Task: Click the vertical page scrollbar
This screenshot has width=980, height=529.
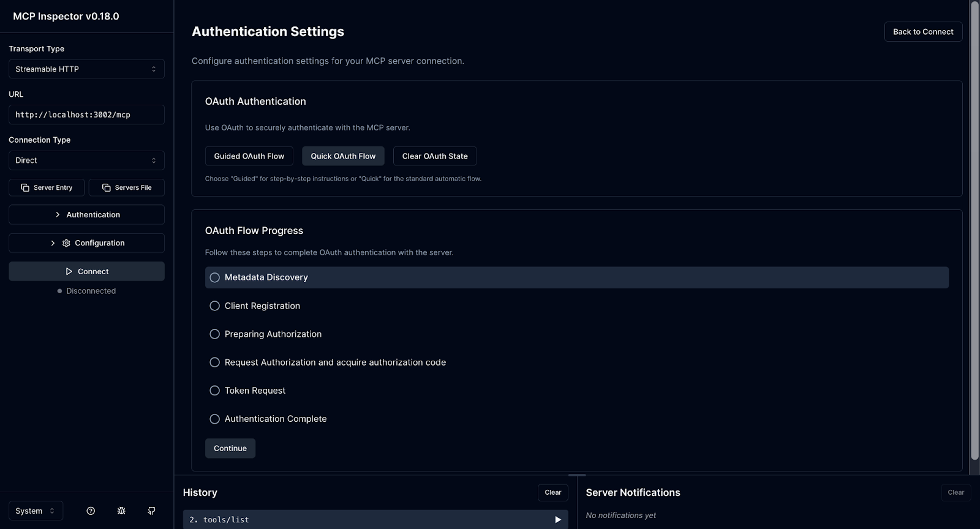Action: coord(974,230)
